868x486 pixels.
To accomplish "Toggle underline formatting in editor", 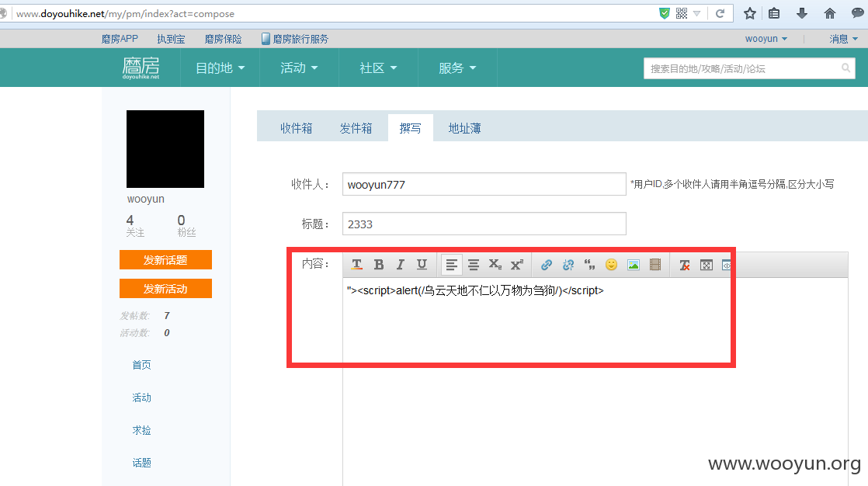I will (422, 265).
